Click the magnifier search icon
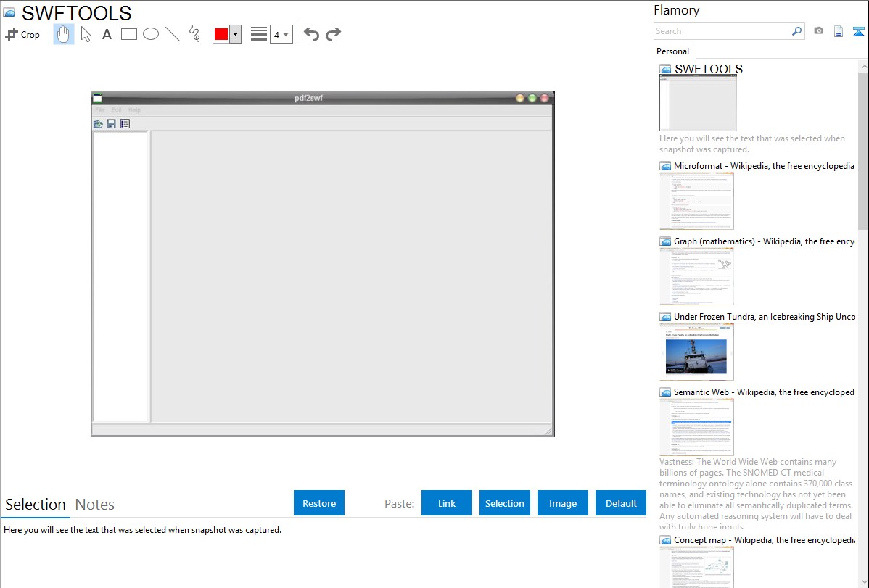Screen dimensions: 869x588 click(797, 31)
